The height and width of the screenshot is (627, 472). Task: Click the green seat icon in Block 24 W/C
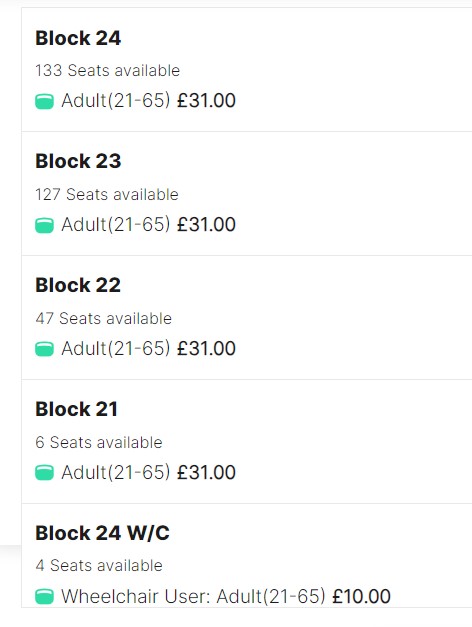tap(44, 597)
